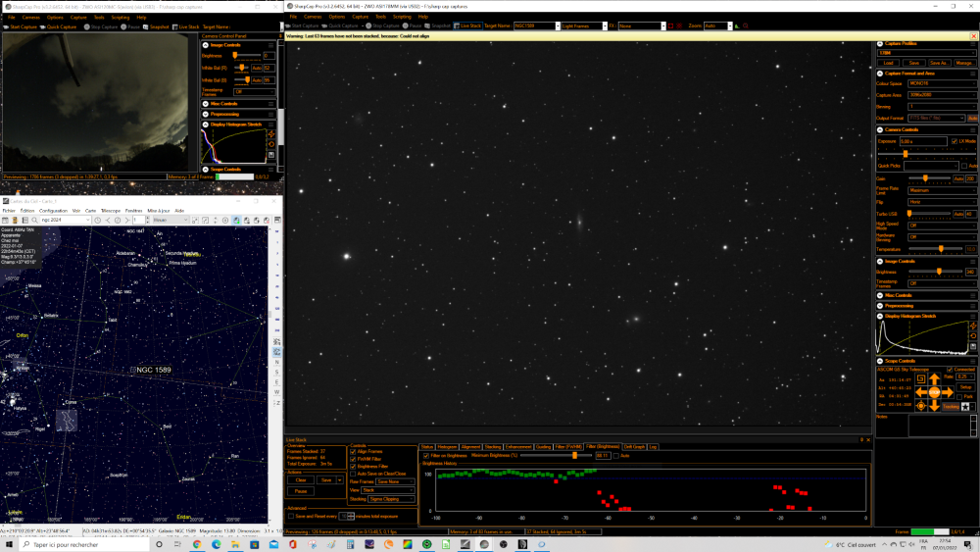Click the reset icon in main histogram stretch
This screenshot has height=552, width=980.
(x=974, y=336)
